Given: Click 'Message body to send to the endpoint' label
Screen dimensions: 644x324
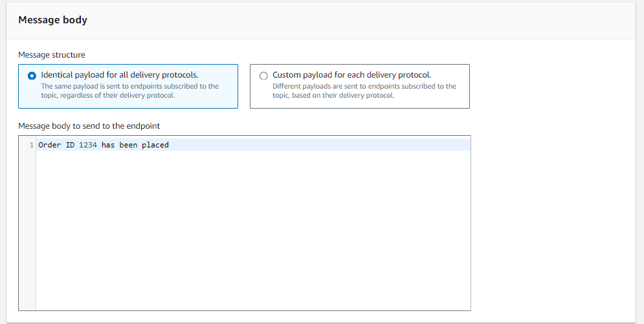Looking at the screenshot, I should tap(89, 125).
